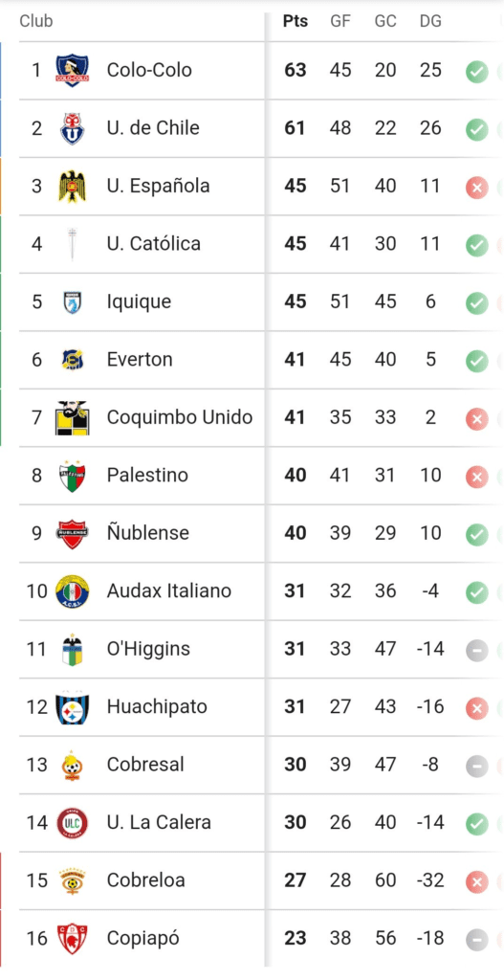The height and width of the screenshot is (980, 504).
Task: Click the Coquimbo Unido pirate logo
Action: pos(72,417)
